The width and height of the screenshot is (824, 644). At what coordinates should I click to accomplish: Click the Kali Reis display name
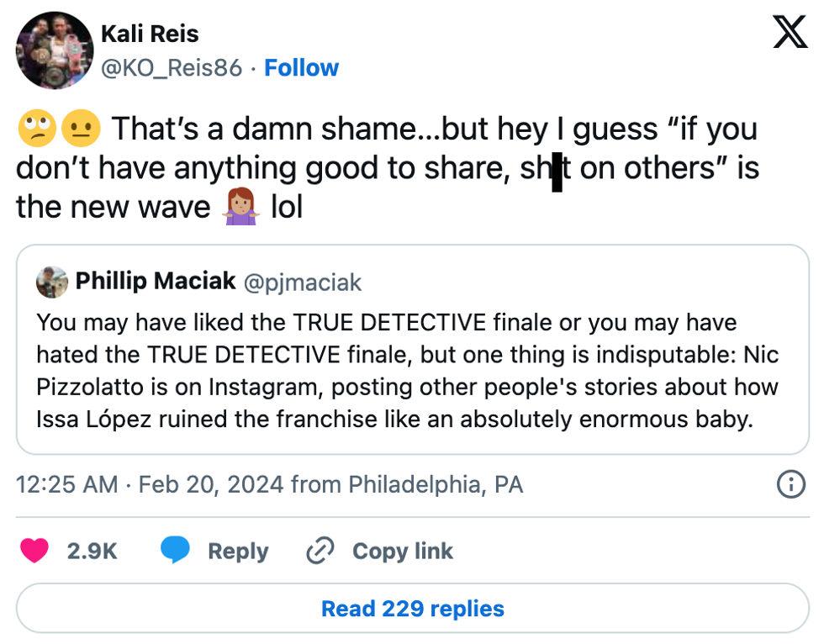150,35
